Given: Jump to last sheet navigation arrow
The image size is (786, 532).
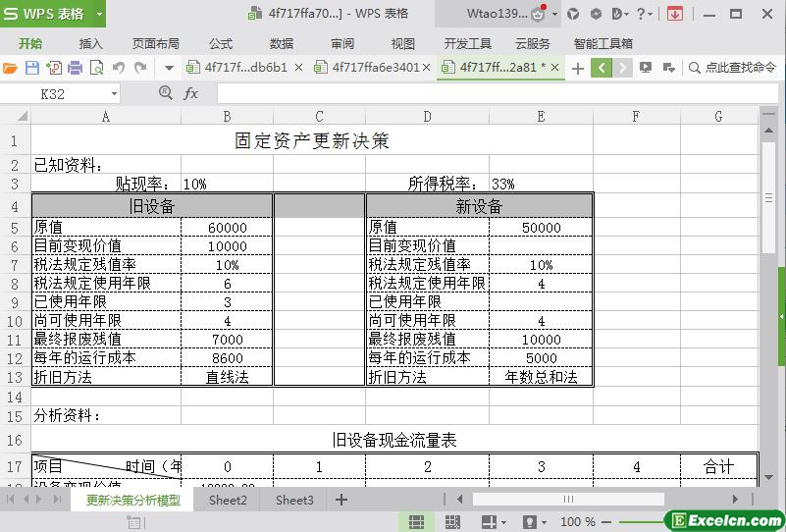Looking at the screenshot, I should (57, 499).
